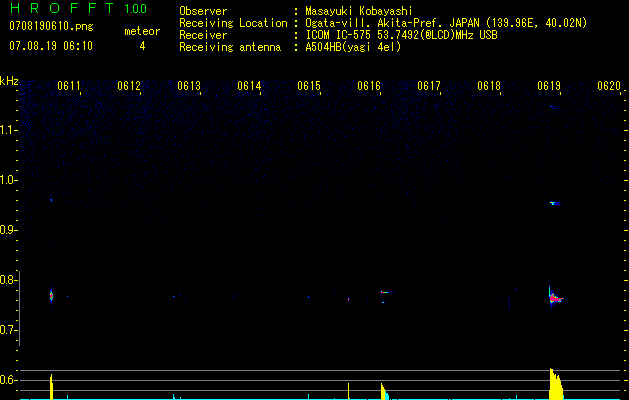629x400 pixels.
Task: Click the HROFFT 1.0.0 title text
Action: pyautogui.click(x=79, y=8)
